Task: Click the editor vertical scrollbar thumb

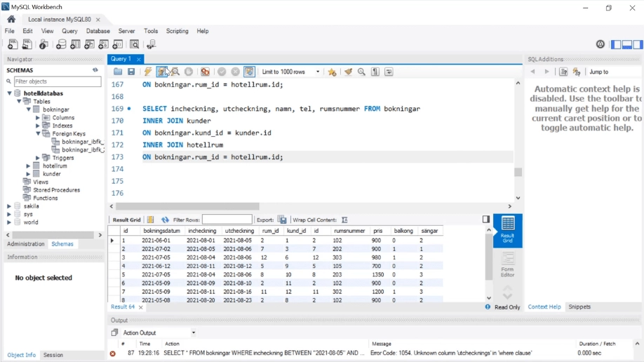Action: pyautogui.click(x=518, y=172)
